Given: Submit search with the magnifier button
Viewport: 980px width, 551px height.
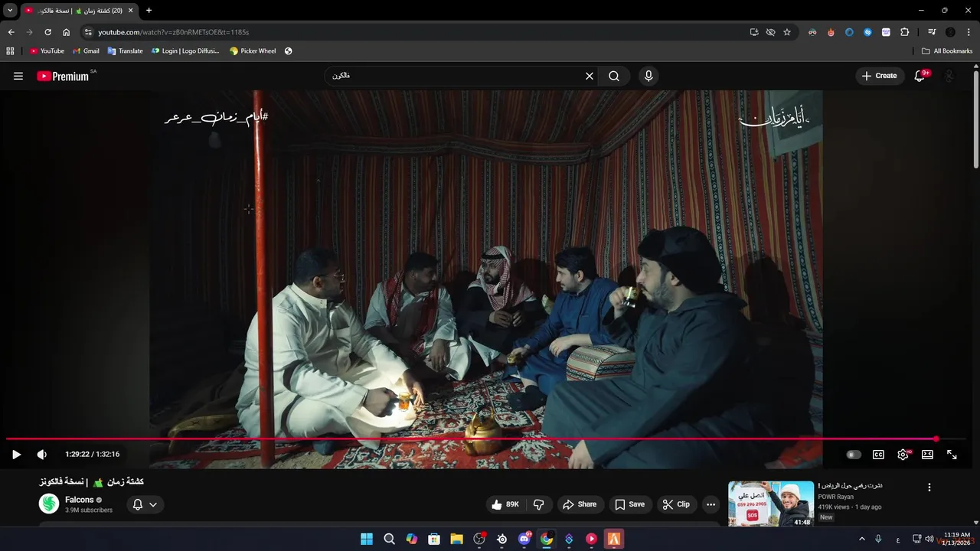Looking at the screenshot, I should [x=614, y=76].
